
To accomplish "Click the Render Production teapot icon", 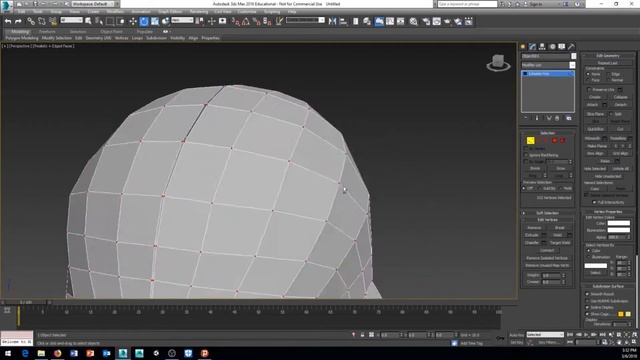I will coord(447,21).
